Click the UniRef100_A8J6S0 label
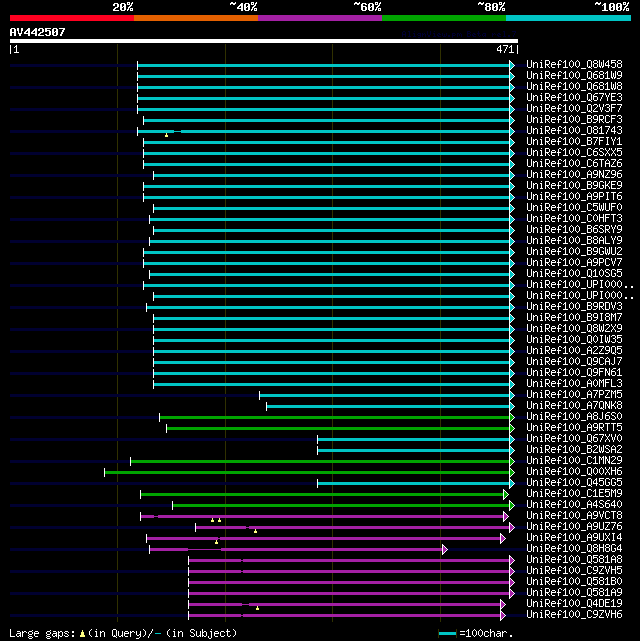 click(x=574, y=417)
